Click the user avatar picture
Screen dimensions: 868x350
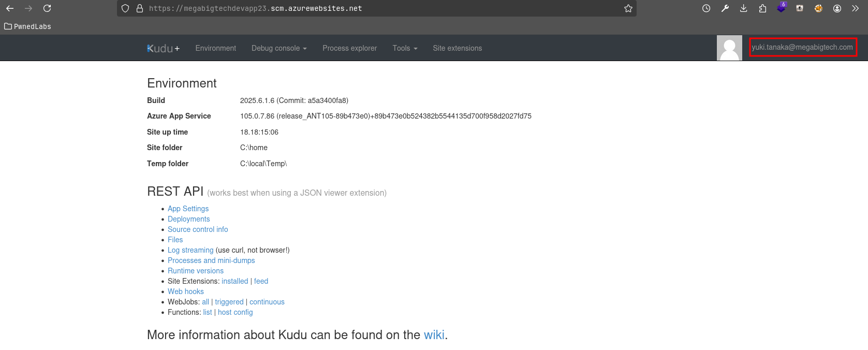[x=729, y=48]
